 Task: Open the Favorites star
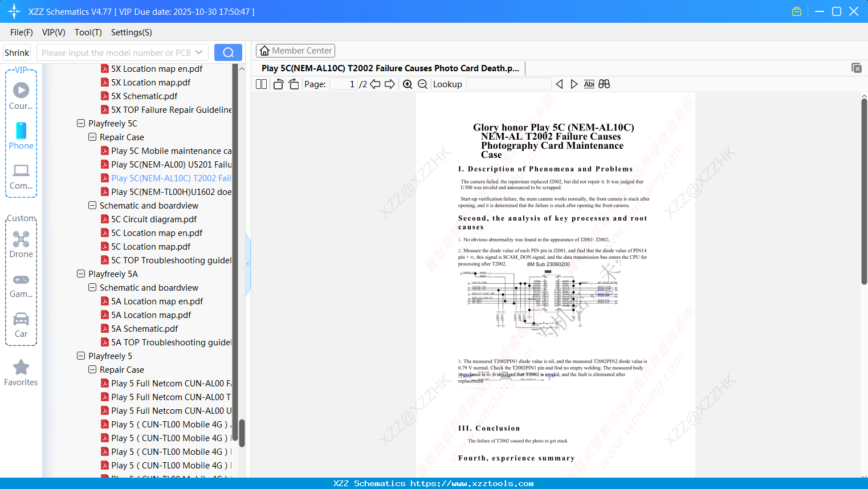(21, 373)
